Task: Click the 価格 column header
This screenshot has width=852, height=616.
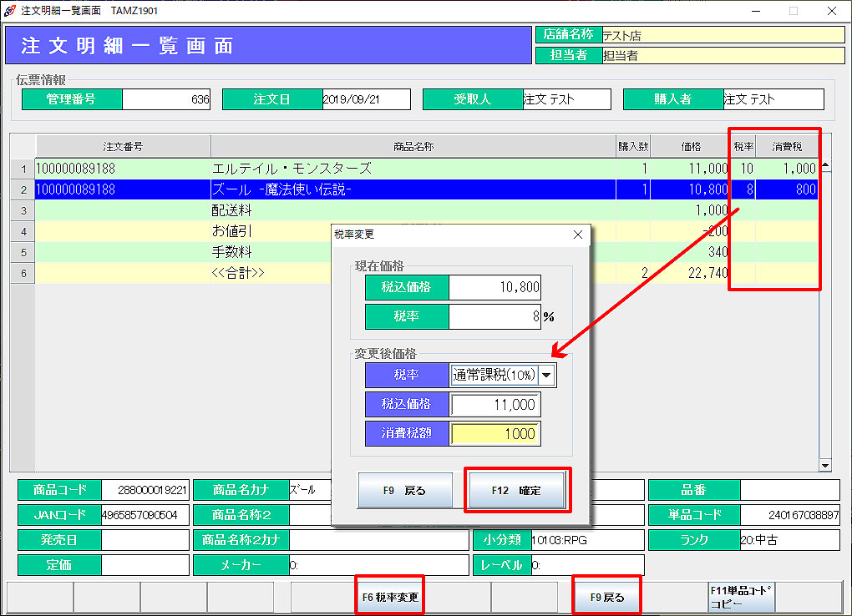Action: [691, 147]
